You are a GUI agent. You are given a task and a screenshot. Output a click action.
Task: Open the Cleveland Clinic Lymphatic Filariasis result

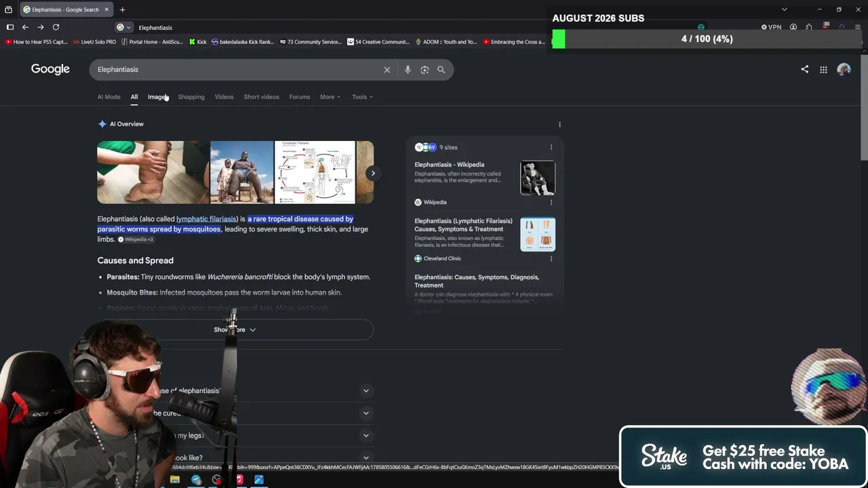coord(463,225)
